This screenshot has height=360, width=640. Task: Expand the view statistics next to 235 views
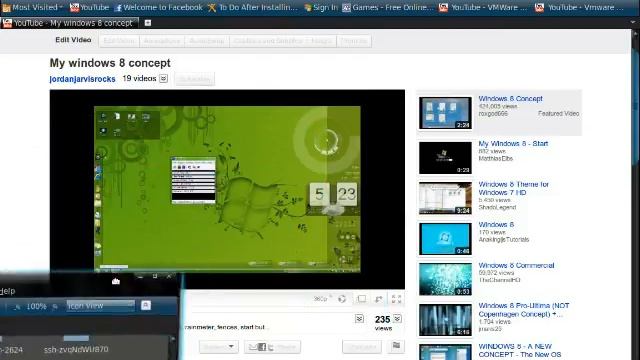397,318
